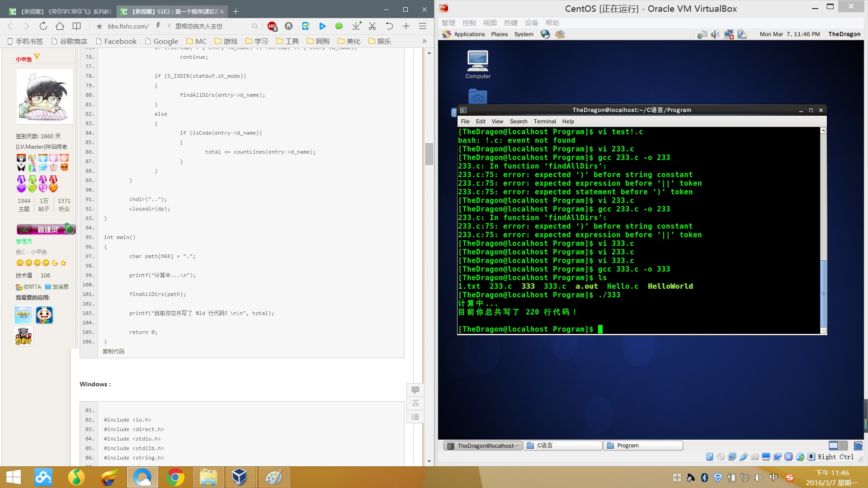Click Bluetooth icon in system tray
The width and height of the screenshot is (868, 488).
pyautogui.click(x=704, y=478)
